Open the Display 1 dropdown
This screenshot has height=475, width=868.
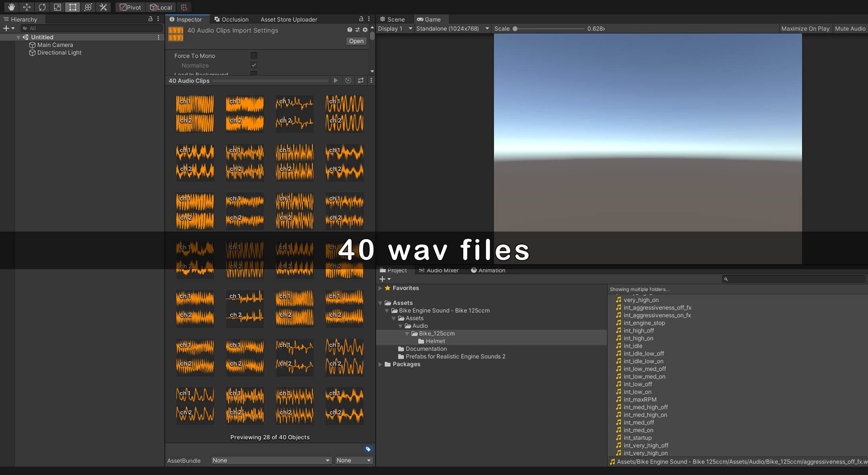pos(395,28)
